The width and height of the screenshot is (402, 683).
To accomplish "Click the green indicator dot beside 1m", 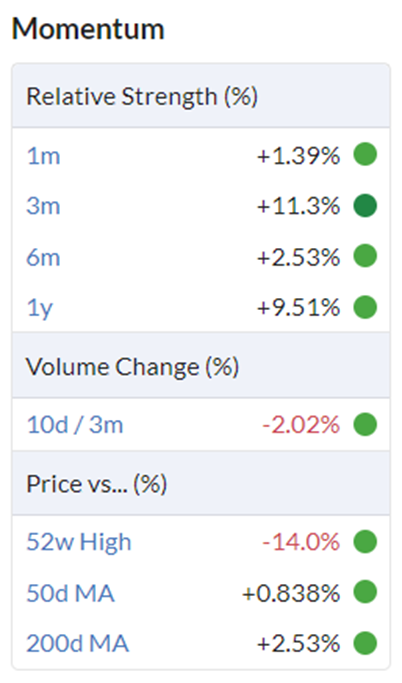I will click(x=365, y=155).
